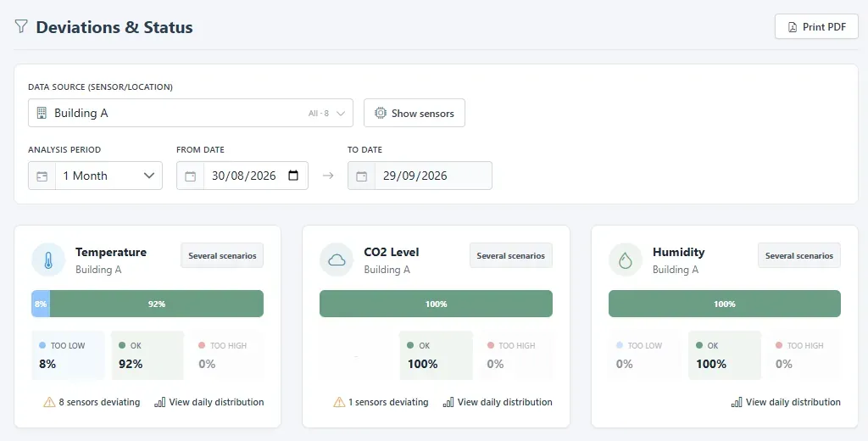Click the PDF document icon in Print PDF
The width and height of the screenshot is (868, 441).
tap(793, 27)
